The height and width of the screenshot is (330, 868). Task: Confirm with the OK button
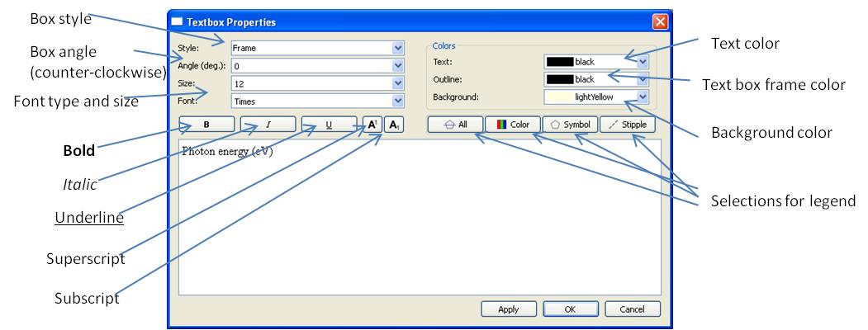570,309
